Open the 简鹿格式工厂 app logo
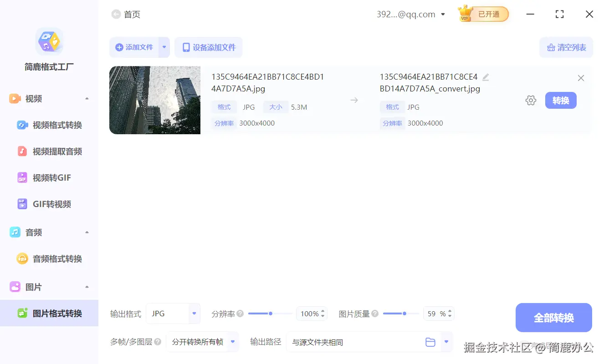604x364 pixels. 49,41
